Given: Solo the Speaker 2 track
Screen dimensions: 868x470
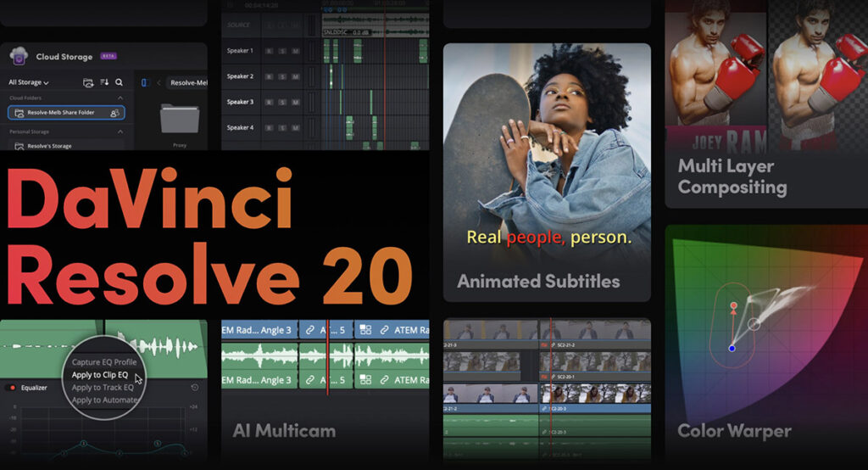Looking at the screenshot, I should coord(282,76).
